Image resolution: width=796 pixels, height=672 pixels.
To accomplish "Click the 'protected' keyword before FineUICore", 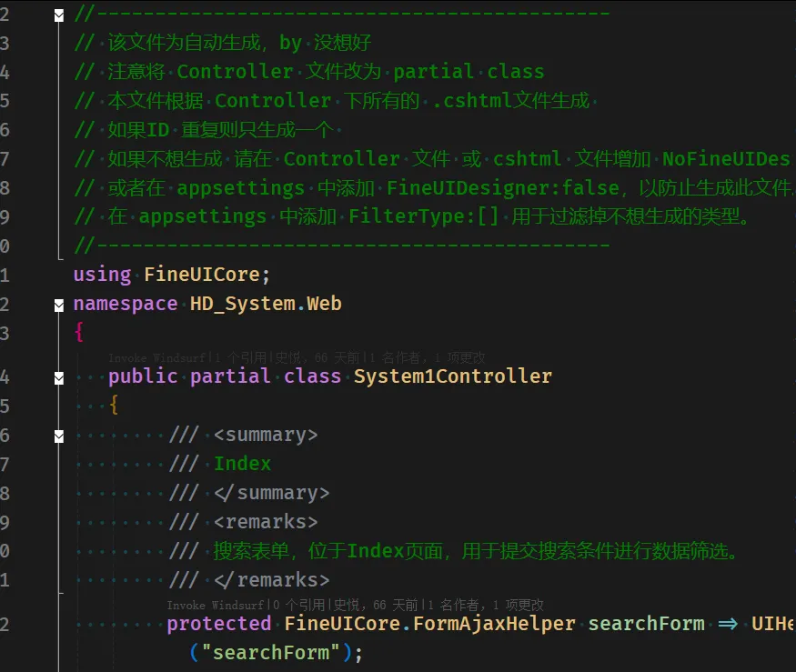I will [218, 624].
